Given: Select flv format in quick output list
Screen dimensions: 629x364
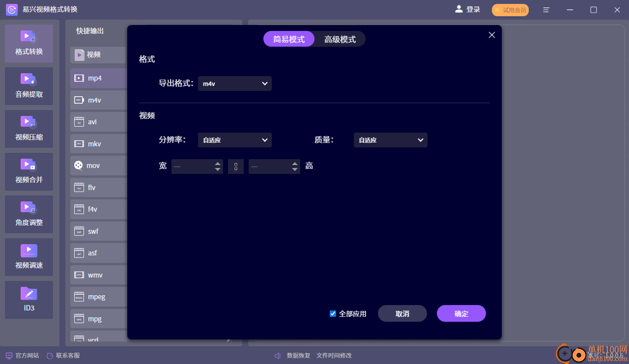Looking at the screenshot, I should click(98, 188).
